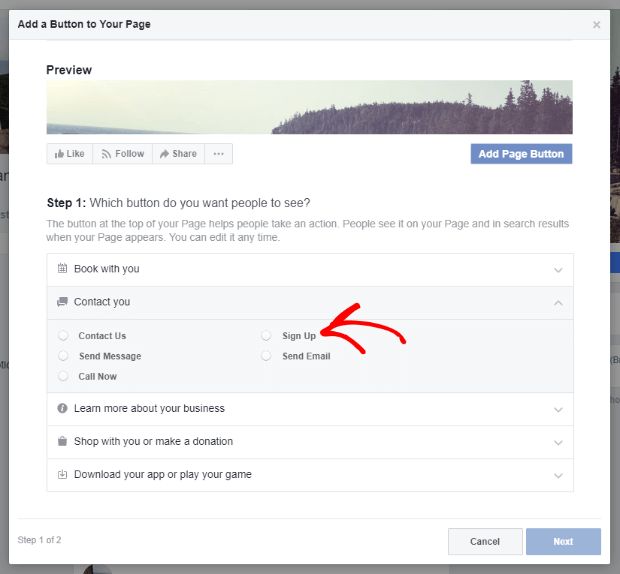The height and width of the screenshot is (574, 620).
Task: Click the shopping bag icon beside Shop with you
Action: 62,441
